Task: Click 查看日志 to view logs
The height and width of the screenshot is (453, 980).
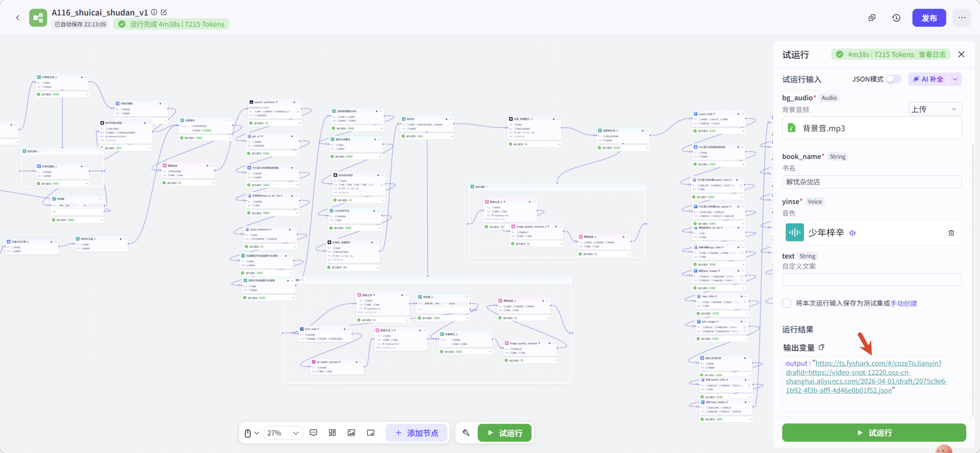Action: coord(932,54)
